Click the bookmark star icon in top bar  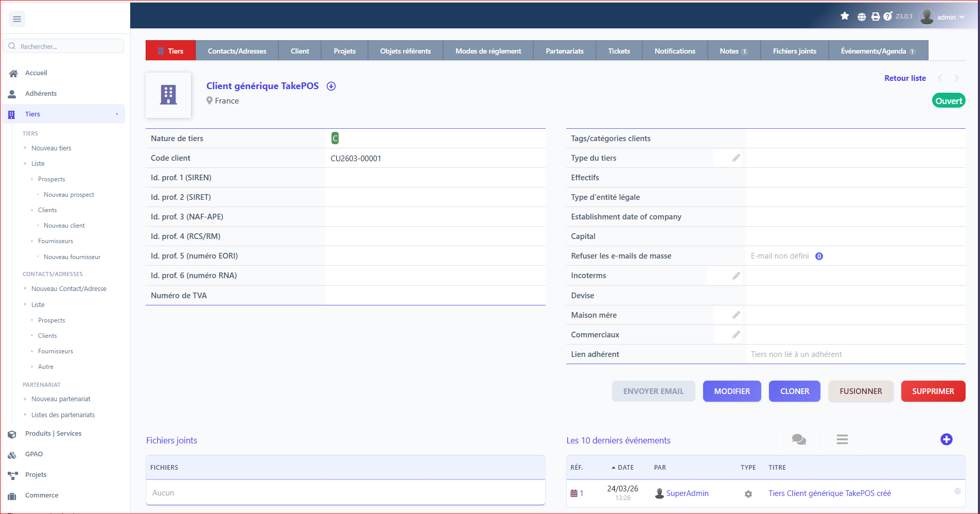[x=845, y=16]
